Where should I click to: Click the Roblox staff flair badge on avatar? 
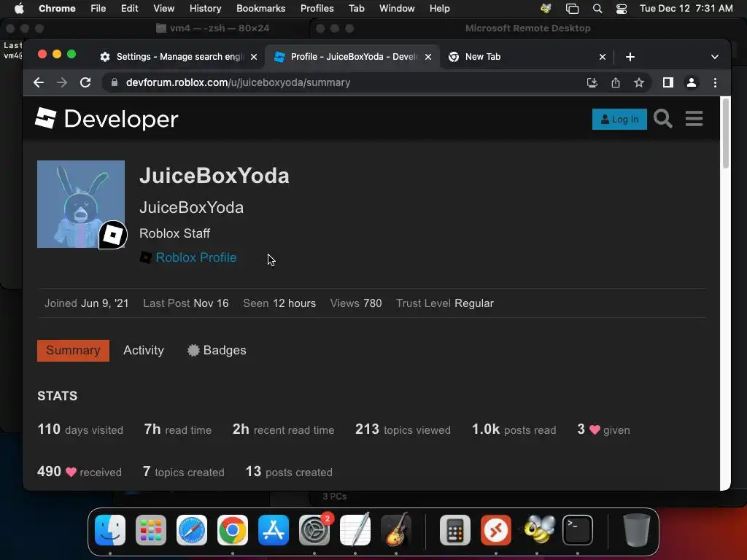[x=113, y=235]
